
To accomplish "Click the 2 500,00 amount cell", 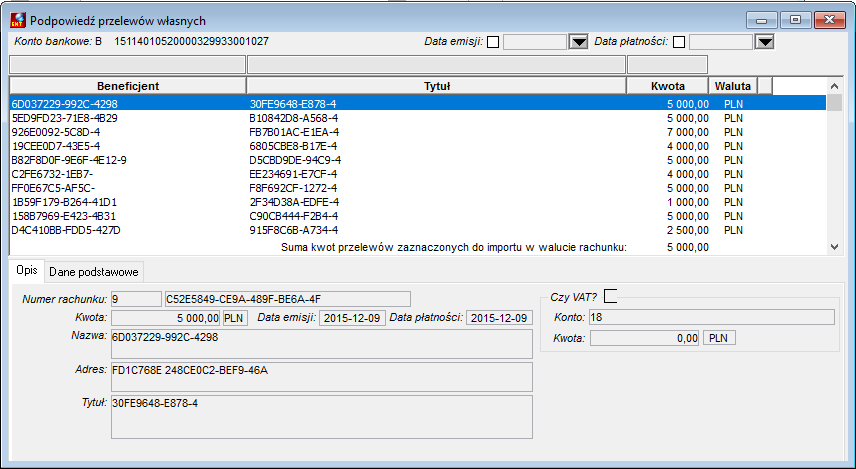I will [688, 230].
